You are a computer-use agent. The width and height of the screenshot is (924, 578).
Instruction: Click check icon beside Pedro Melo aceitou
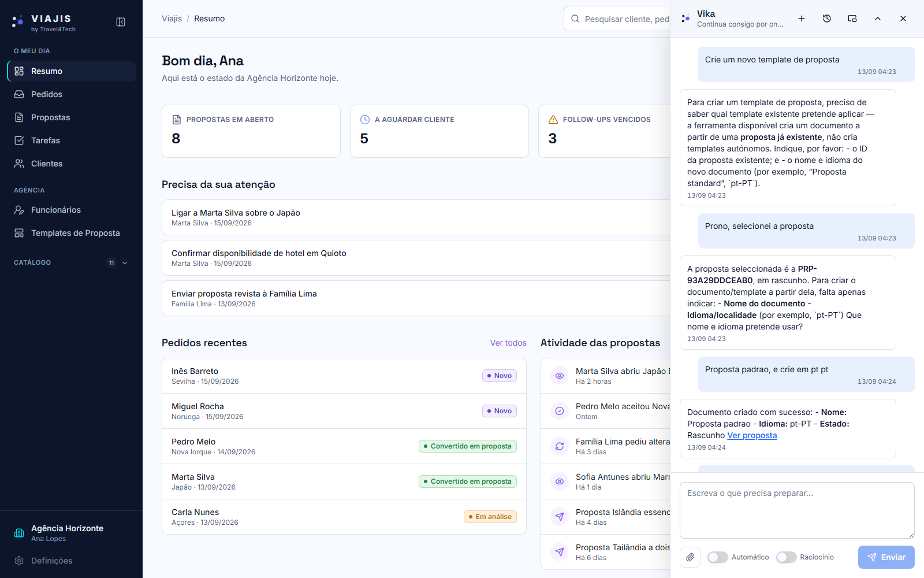point(560,411)
